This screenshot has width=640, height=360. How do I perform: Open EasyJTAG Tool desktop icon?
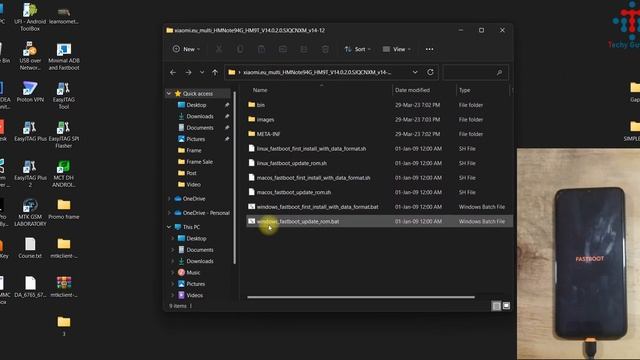click(x=64, y=96)
